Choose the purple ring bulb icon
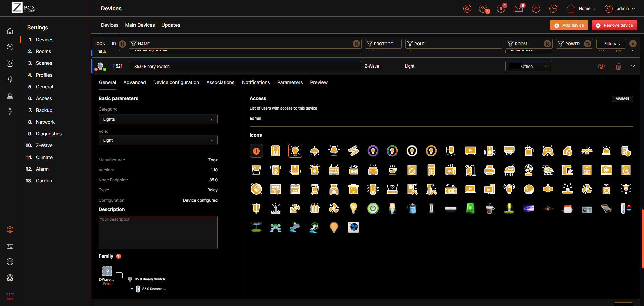 point(373,151)
